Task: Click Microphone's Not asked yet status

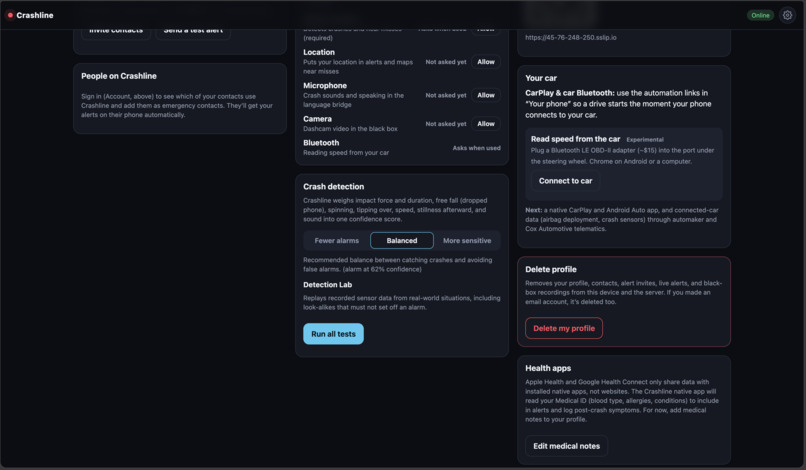Action: click(446, 95)
